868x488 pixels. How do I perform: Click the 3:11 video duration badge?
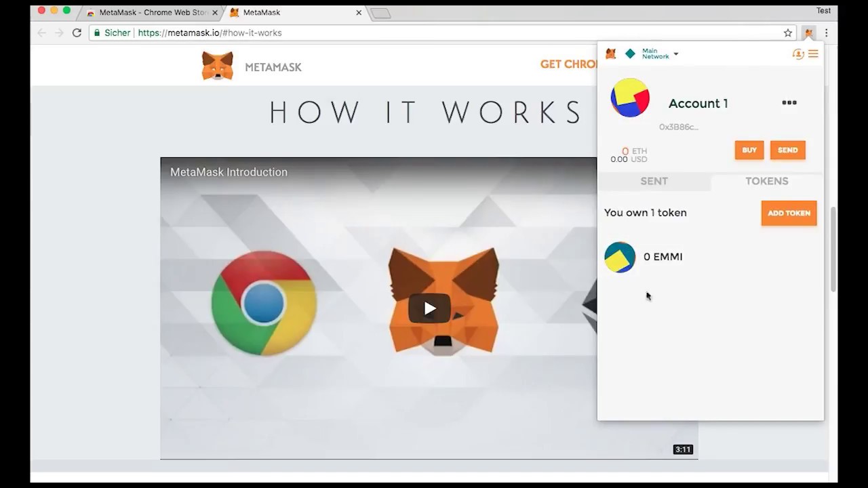683,449
